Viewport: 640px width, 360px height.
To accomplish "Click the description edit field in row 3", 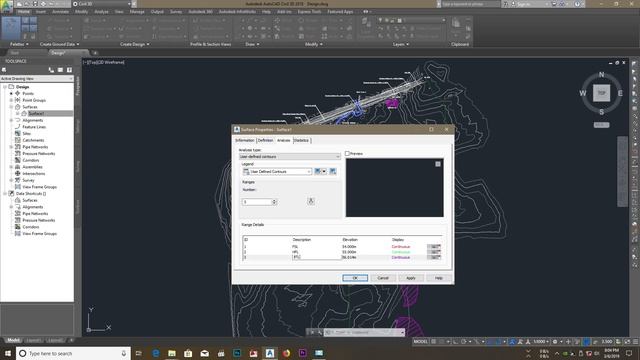I will 316,257.
